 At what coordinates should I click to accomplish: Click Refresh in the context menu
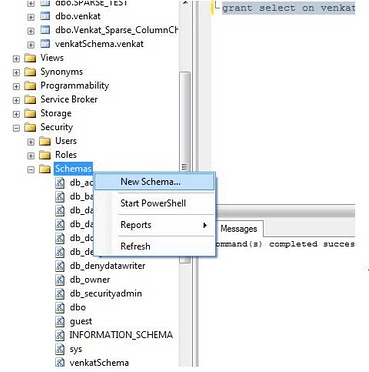coord(154,246)
